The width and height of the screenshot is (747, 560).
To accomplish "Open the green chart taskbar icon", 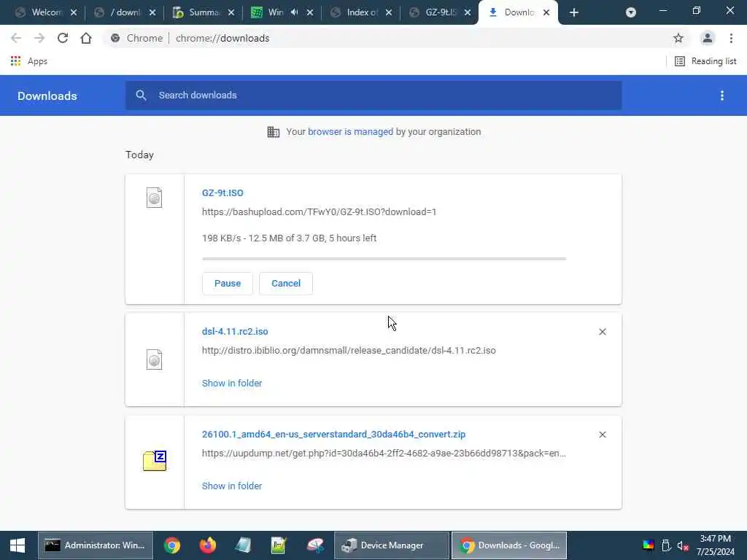I will 279,545.
